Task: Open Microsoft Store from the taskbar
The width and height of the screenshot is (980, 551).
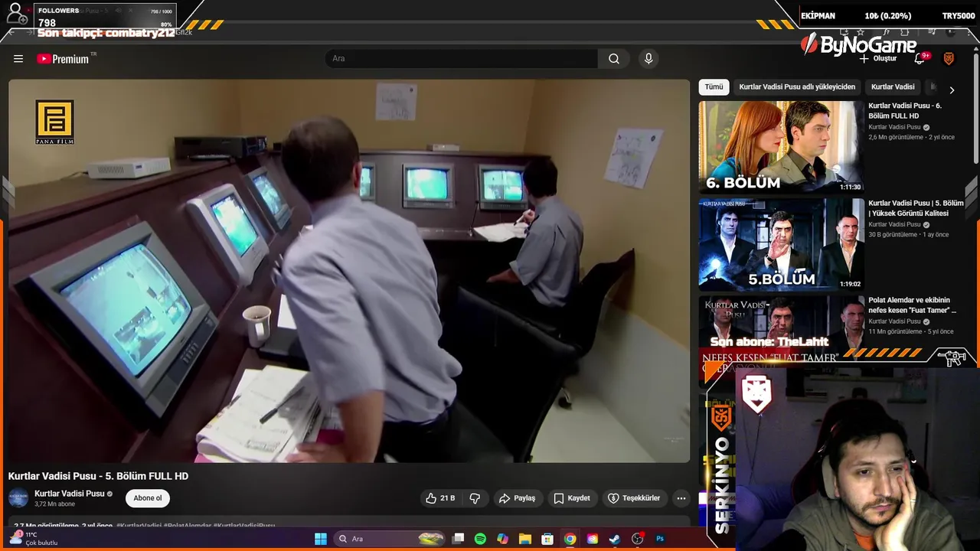Action: 547,539
